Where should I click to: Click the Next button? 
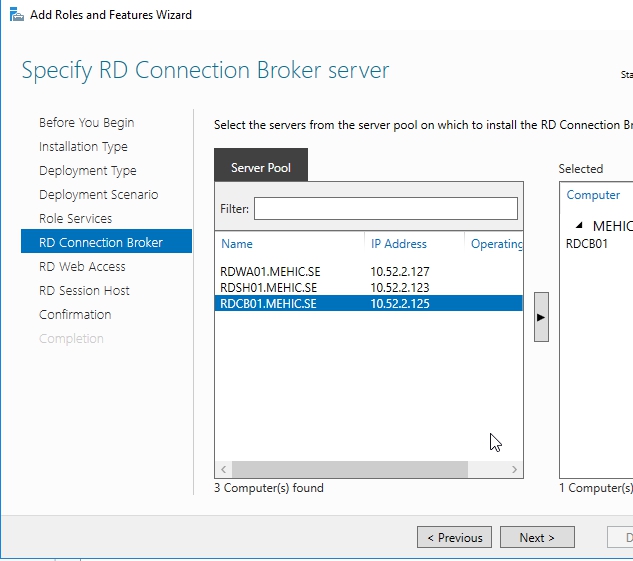(537, 537)
